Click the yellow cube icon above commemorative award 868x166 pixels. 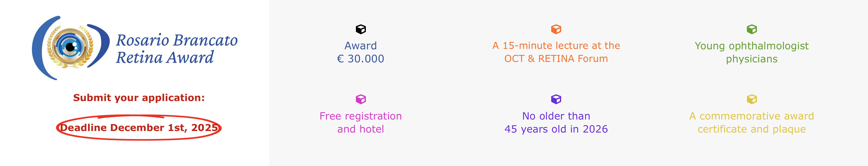point(752,99)
